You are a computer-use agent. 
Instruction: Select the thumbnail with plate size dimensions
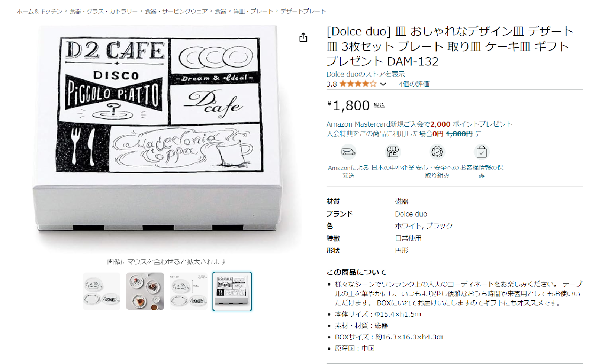(189, 291)
